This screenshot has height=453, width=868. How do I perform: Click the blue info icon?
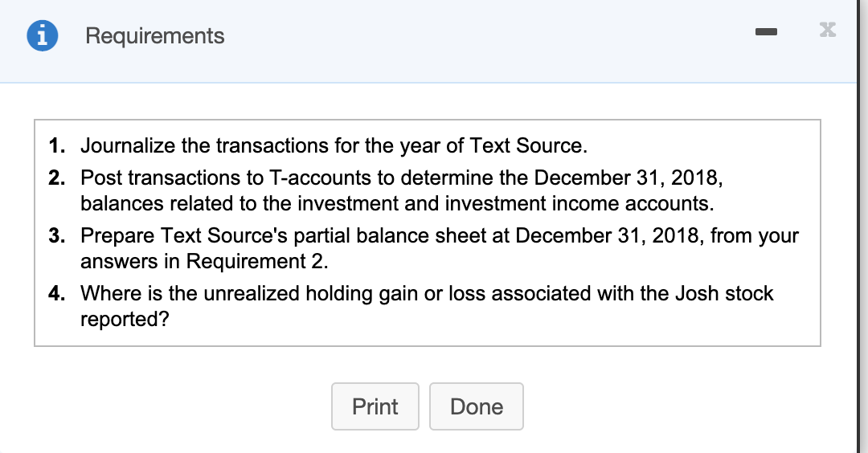43,36
